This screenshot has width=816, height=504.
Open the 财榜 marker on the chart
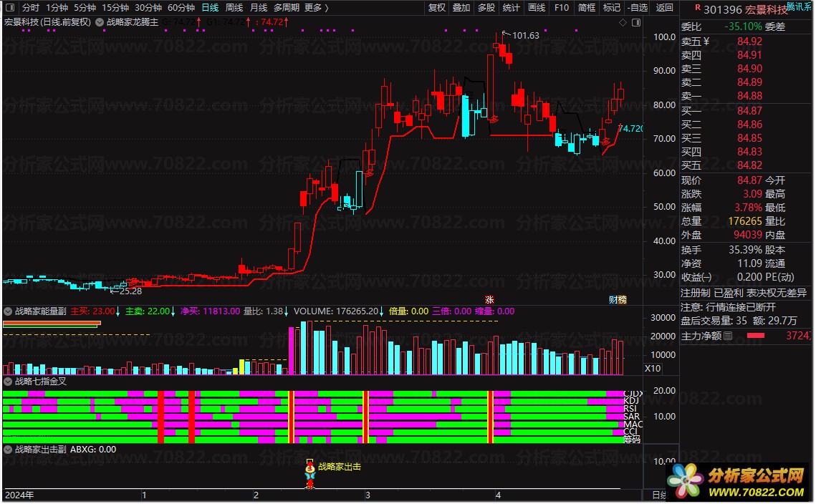pyautogui.click(x=618, y=299)
